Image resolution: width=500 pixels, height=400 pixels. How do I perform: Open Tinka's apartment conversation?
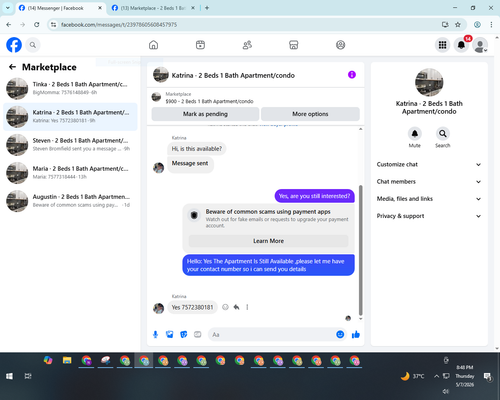tap(70, 88)
